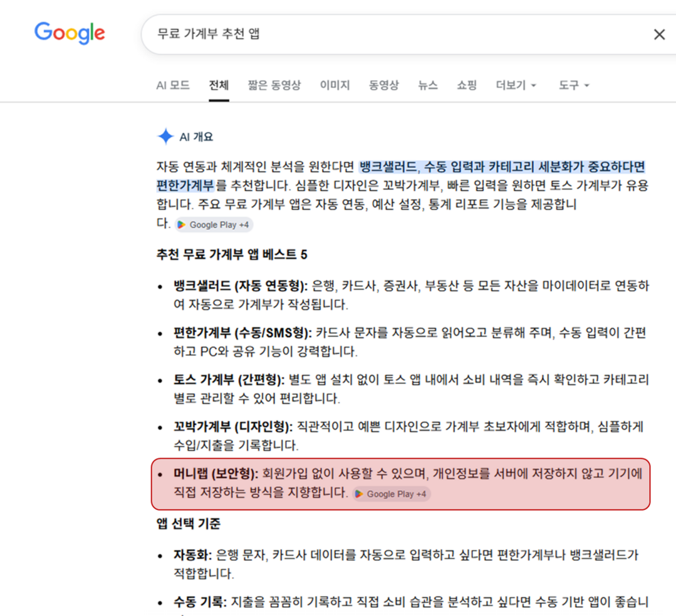676x616 pixels.
Task: Click the Google logo
Action: [70, 33]
